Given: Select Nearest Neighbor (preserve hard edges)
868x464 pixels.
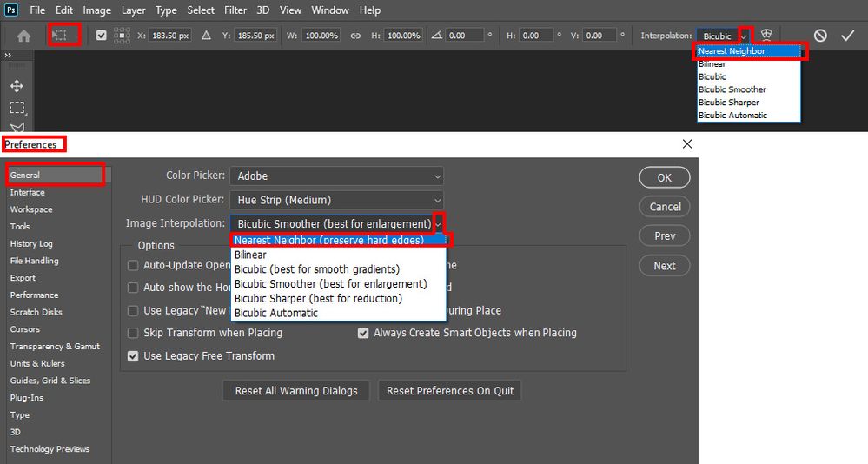Looking at the screenshot, I should [x=338, y=241].
